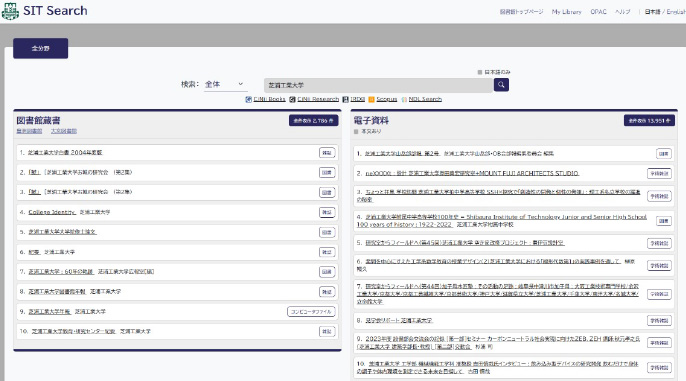Click the type tag on e-resource row 2

(x=659, y=174)
